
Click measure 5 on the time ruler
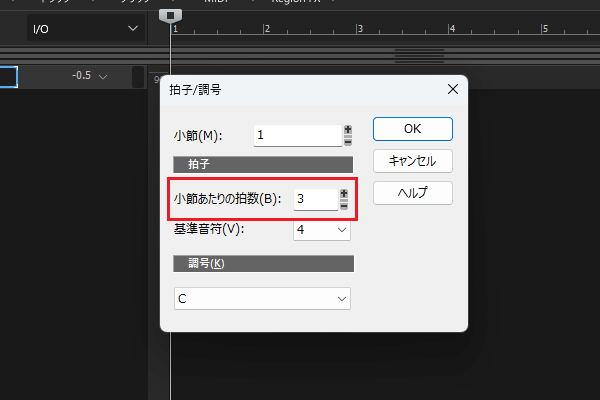coord(546,28)
